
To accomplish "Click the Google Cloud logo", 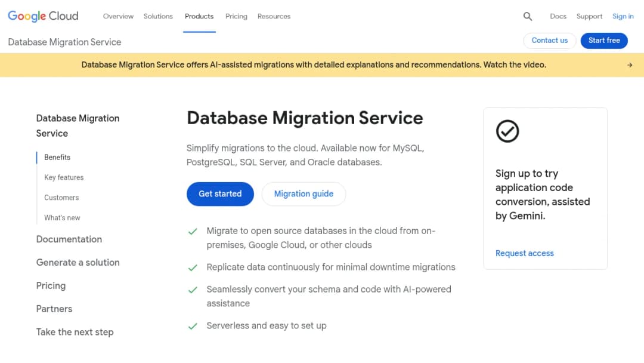I will click(x=43, y=16).
